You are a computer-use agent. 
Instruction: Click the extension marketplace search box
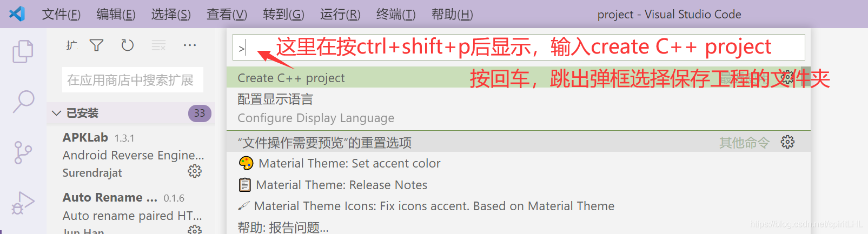[x=132, y=80]
